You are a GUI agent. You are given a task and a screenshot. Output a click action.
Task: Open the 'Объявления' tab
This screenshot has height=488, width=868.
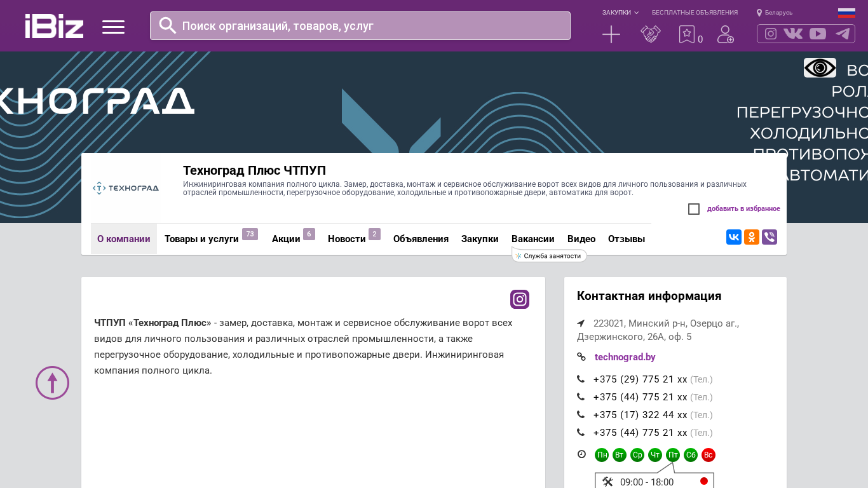421,239
